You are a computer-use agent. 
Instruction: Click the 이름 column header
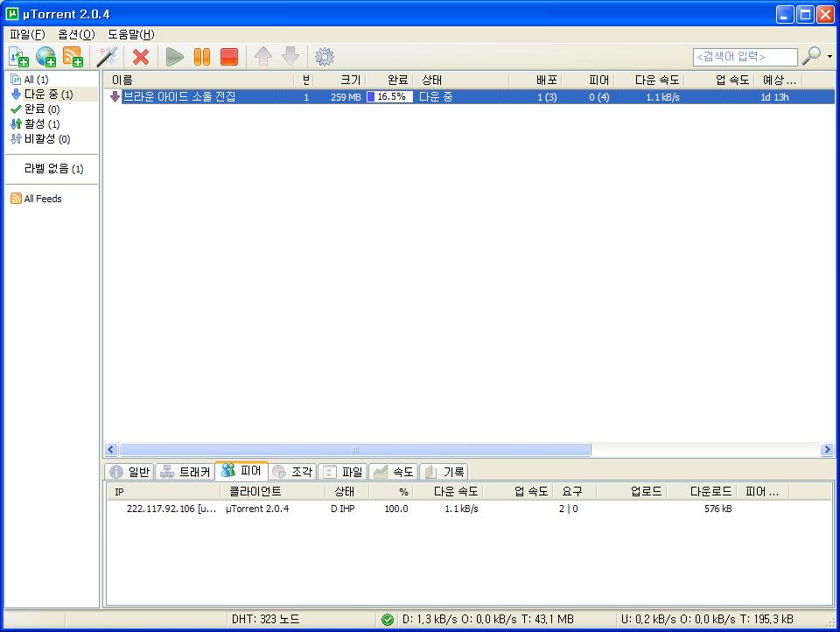[199, 81]
